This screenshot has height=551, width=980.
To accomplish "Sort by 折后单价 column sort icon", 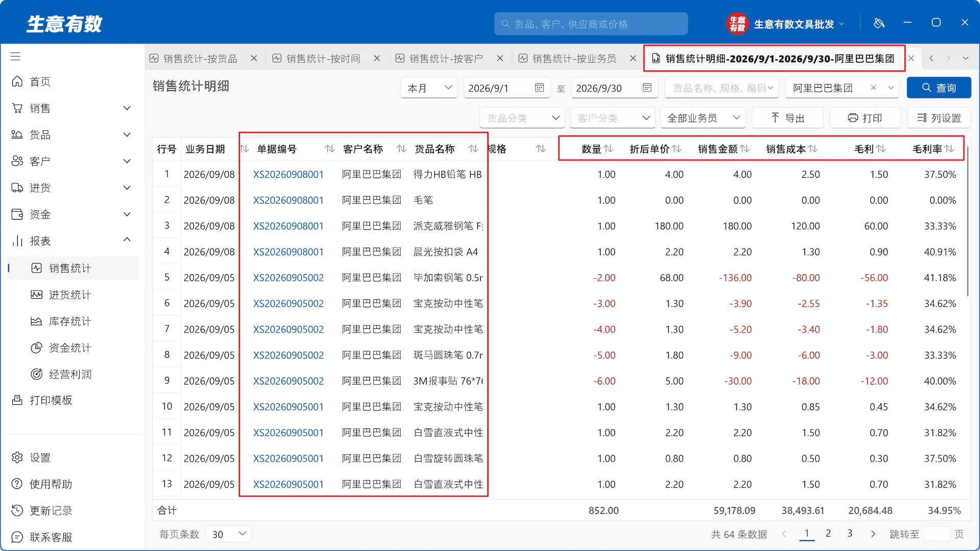I will coord(677,149).
